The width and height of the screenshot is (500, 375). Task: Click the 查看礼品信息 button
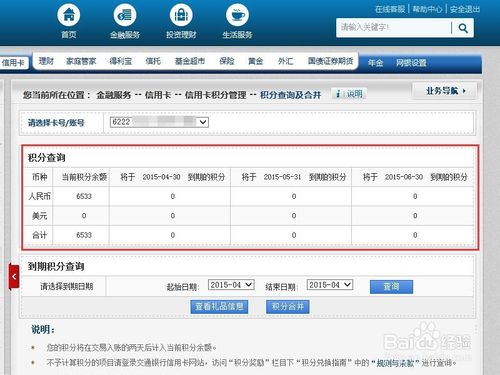[219, 307]
